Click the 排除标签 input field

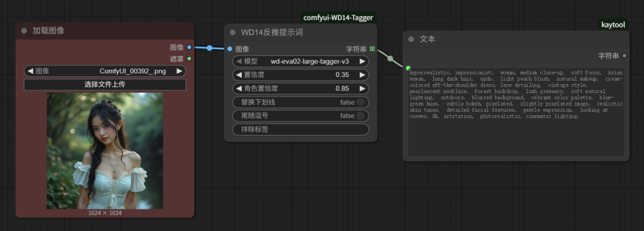[x=301, y=130]
